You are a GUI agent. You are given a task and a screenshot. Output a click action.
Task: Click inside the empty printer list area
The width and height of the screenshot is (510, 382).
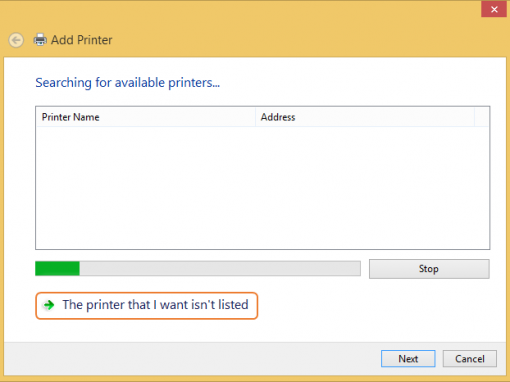[x=263, y=188]
